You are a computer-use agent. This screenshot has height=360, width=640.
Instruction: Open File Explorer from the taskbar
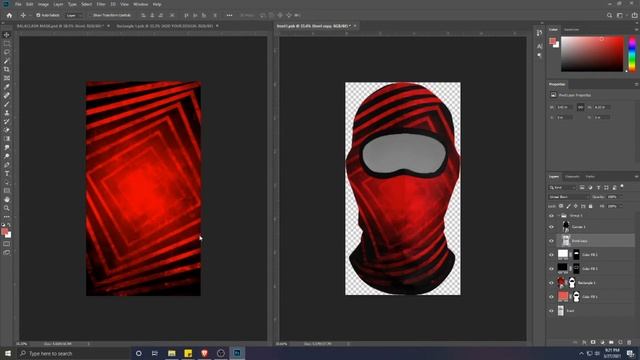click(172, 353)
